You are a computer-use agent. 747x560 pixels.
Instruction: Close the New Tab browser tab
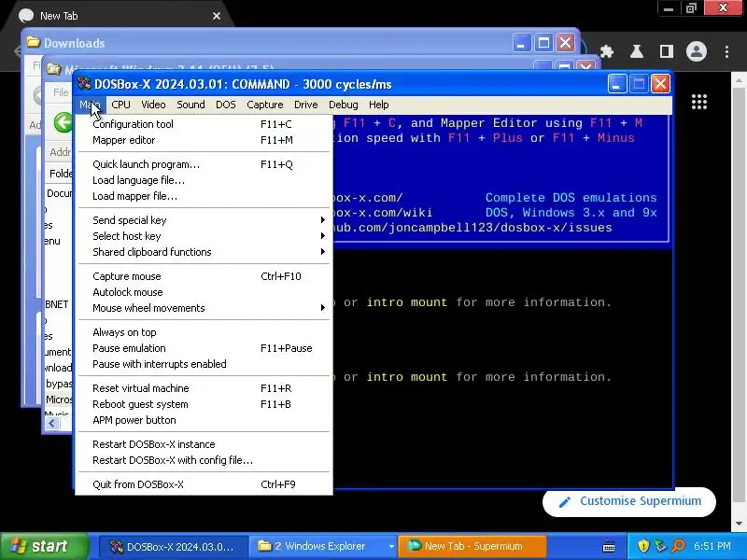(x=217, y=16)
